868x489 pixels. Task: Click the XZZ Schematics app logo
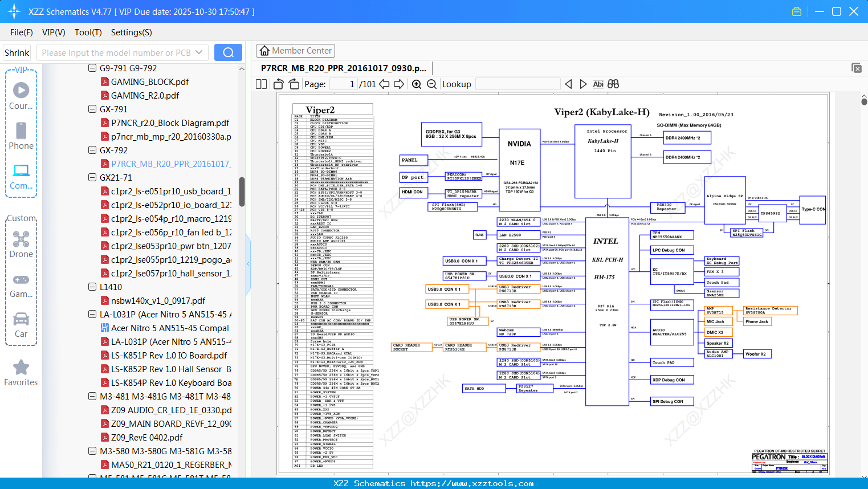pos(14,11)
